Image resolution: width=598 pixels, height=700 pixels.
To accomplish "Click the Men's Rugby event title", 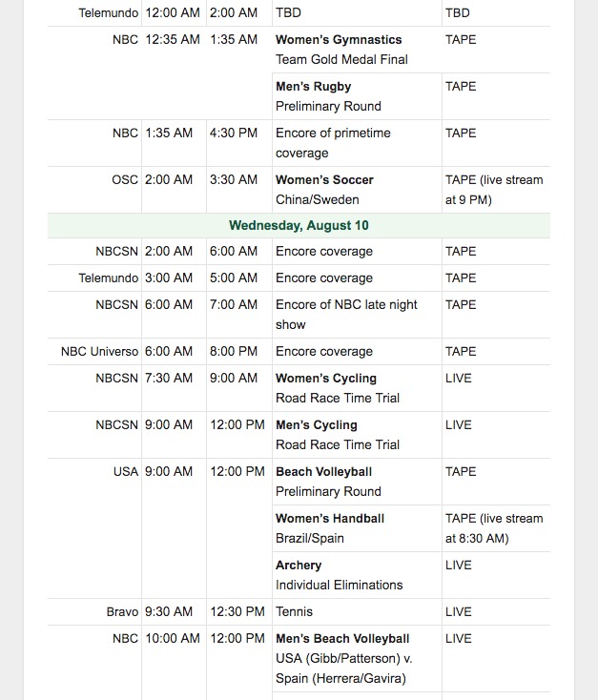I will 313,87.
